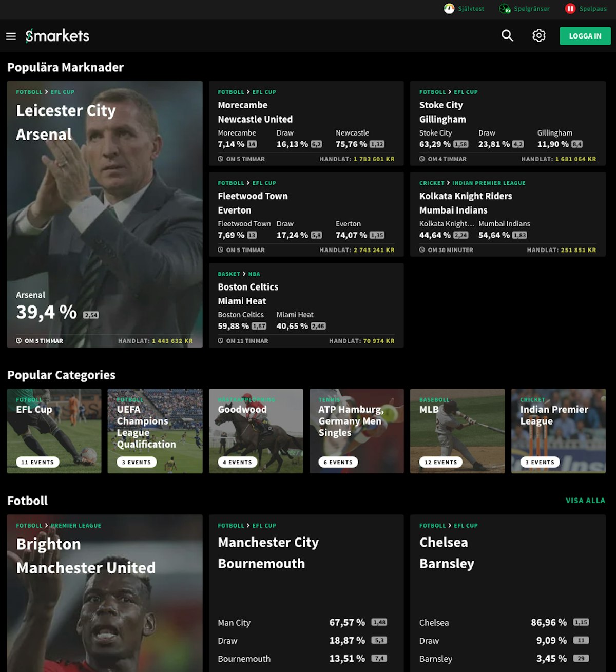This screenshot has height=672, width=616.
Task: Select Everton 1,35 odds badge
Action: click(x=377, y=235)
